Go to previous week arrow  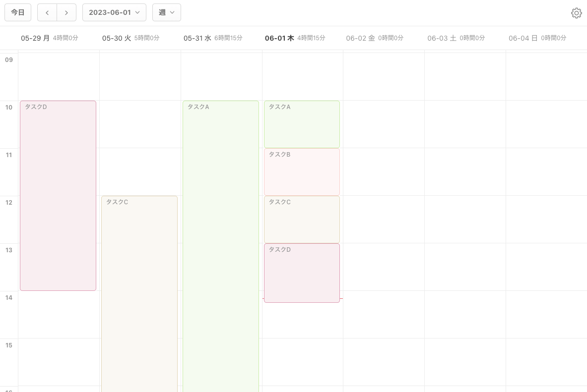(47, 12)
